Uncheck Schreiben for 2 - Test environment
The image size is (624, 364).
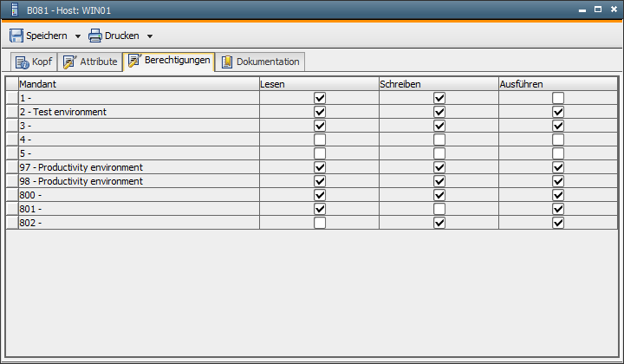click(x=439, y=112)
